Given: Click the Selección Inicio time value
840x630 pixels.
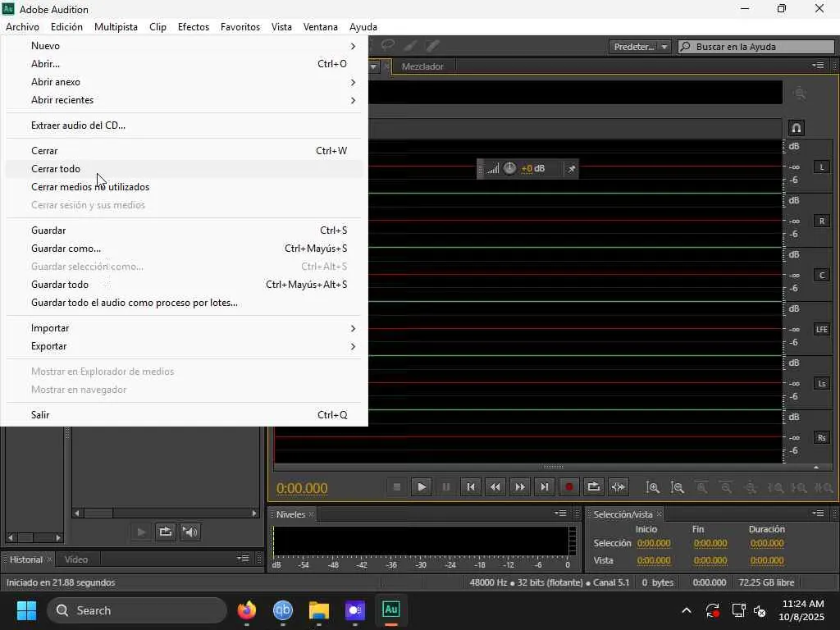Looking at the screenshot, I should point(654,543).
